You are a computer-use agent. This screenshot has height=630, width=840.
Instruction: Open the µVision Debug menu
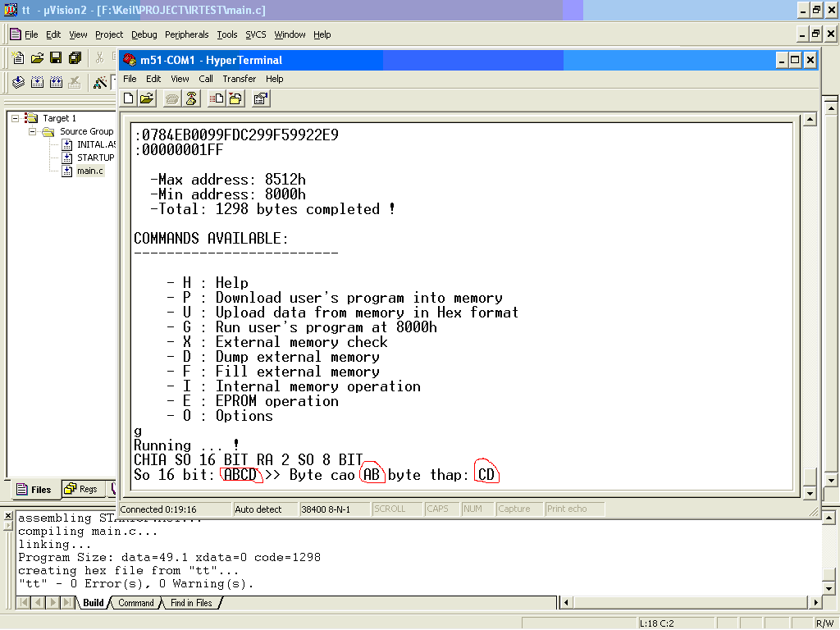(x=144, y=34)
